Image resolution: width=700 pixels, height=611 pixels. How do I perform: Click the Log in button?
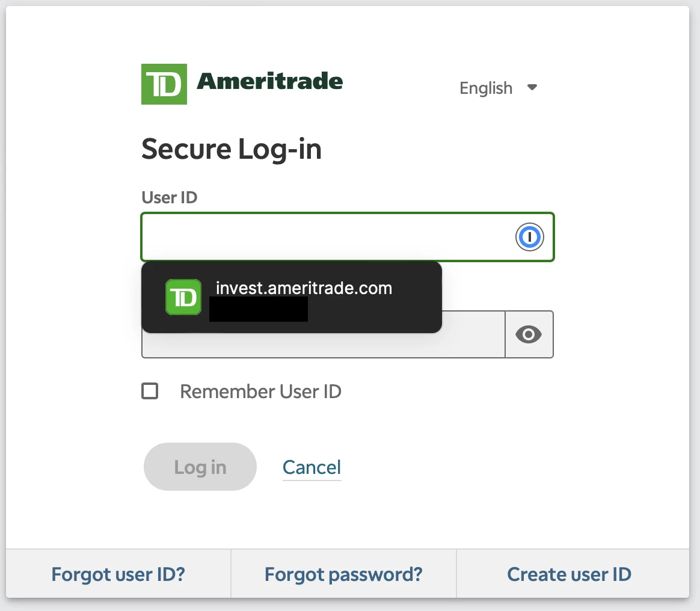tap(200, 467)
